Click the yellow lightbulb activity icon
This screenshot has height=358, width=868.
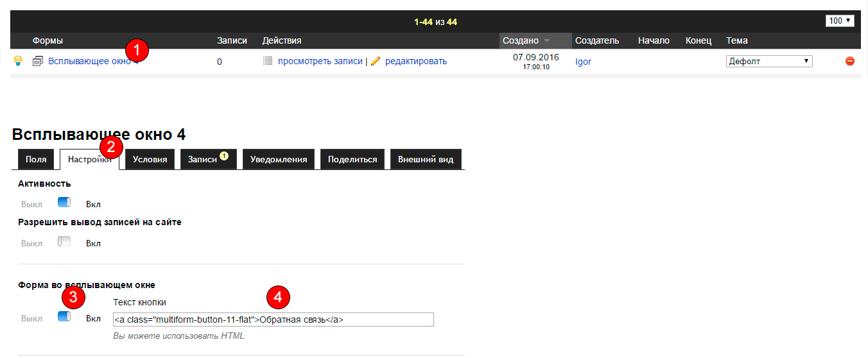[18, 61]
